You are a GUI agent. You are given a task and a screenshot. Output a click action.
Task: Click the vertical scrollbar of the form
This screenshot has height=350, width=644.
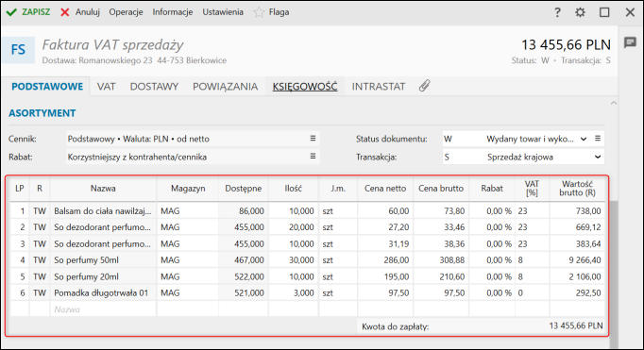[x=614, y=275]
